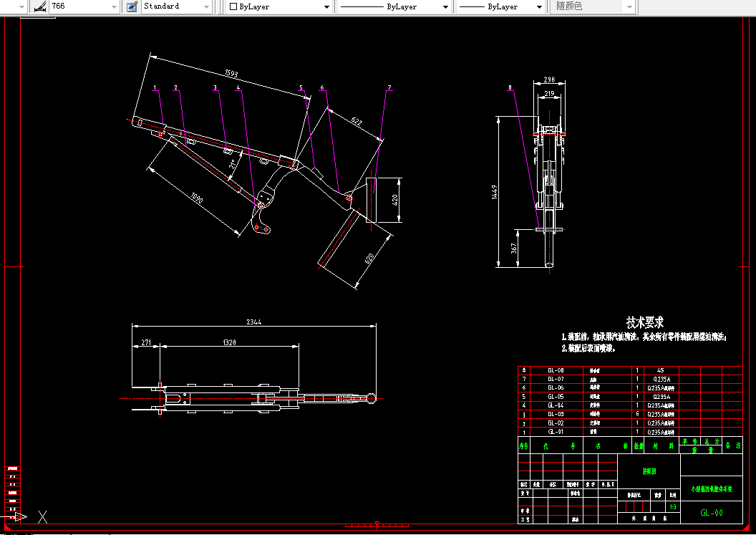The image size is (756, 535).
Task: Open the Dimension Style manager icon
Action: (x=41, y=6)
